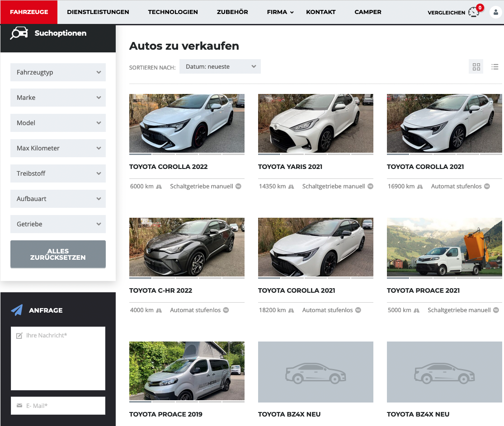Click gearbox icon on Corolla 2022 card

pos(238,186)
